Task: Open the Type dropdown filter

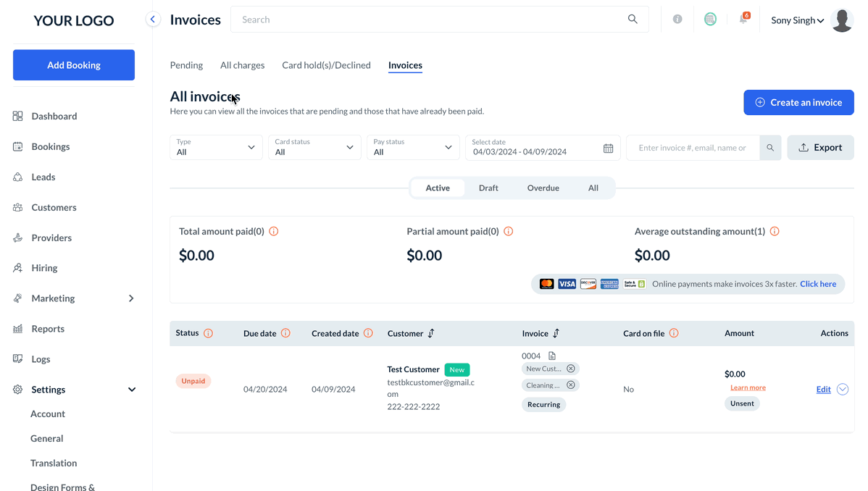Action: [216, 148]
